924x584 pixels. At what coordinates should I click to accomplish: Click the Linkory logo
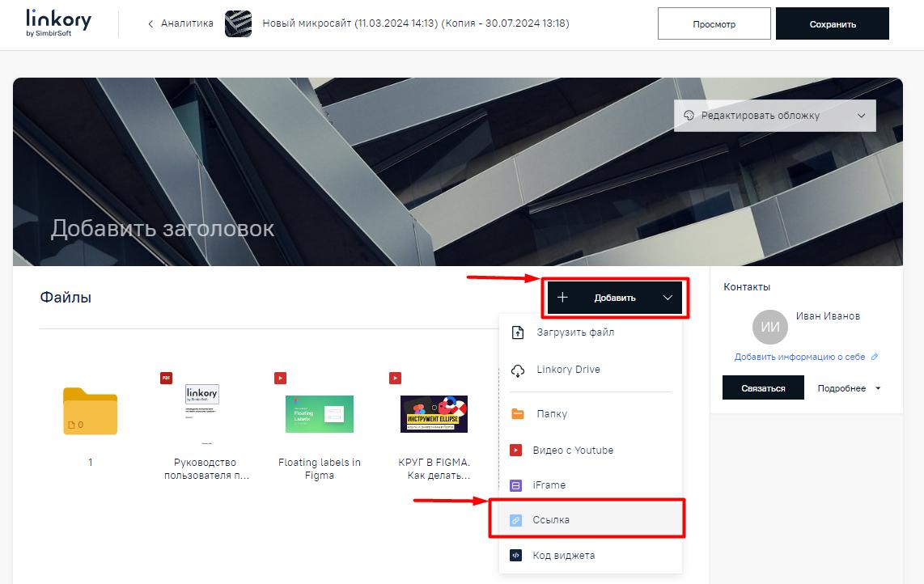point(58,23)
